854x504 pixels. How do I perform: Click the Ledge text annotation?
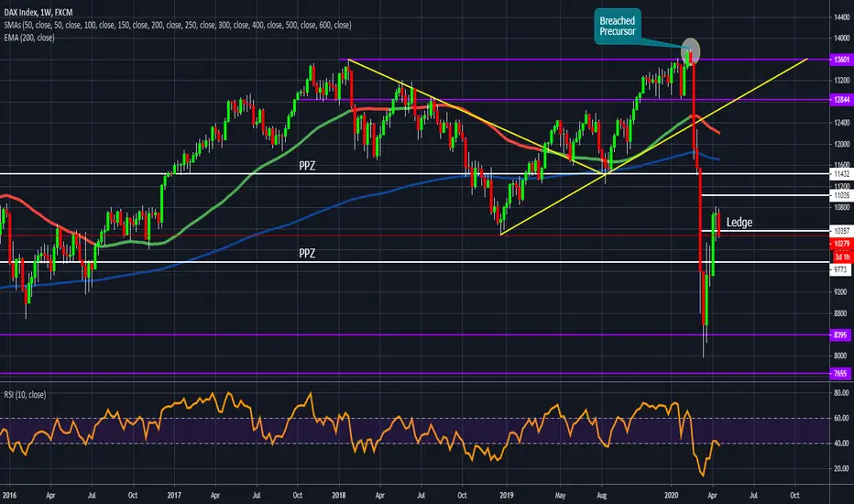tap(739, 223)
